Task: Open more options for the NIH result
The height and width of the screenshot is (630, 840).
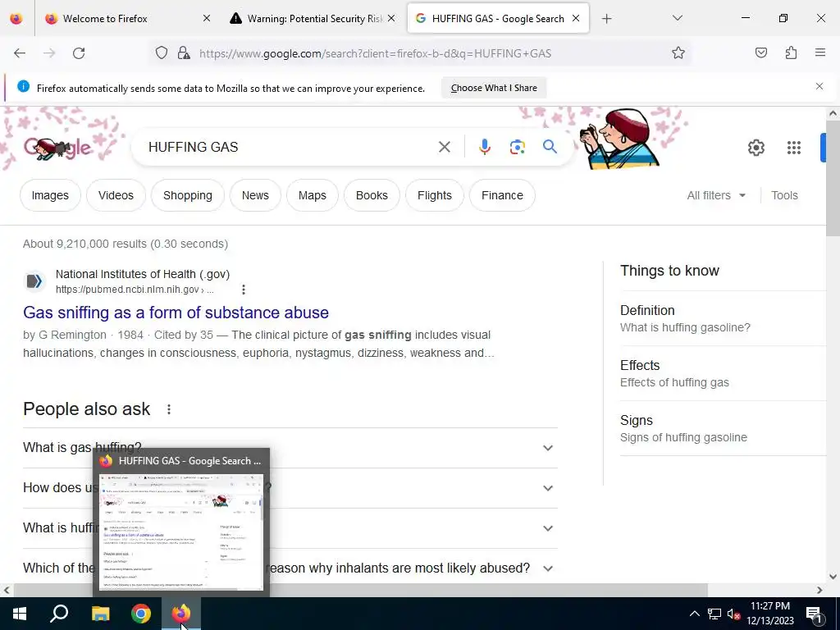Action: tap(243, 290)
